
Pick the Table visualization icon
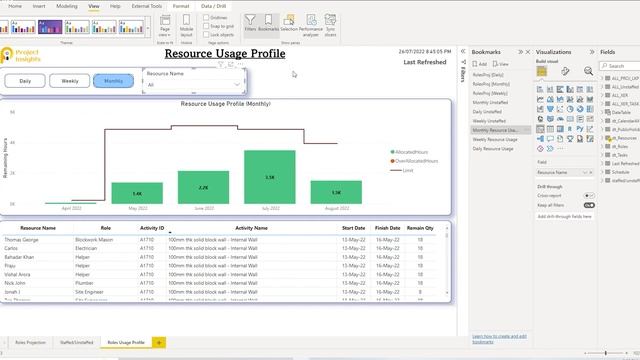tap(550, 129)
